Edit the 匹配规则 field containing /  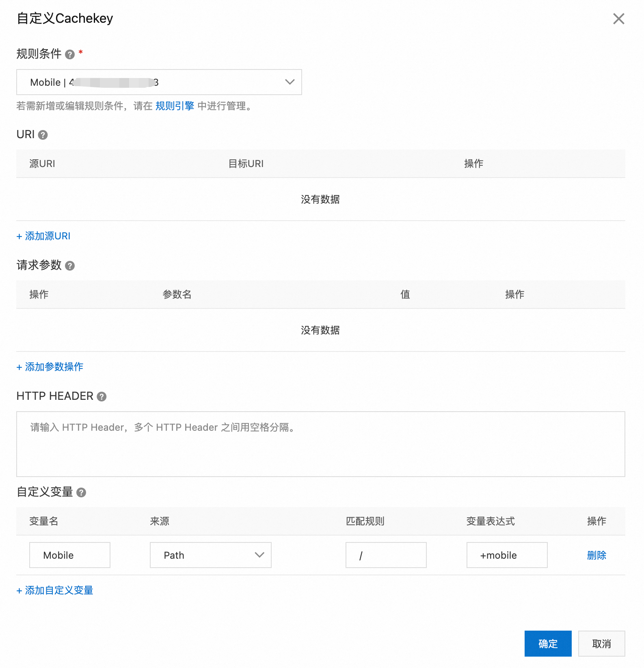click(x=386, y=555)
